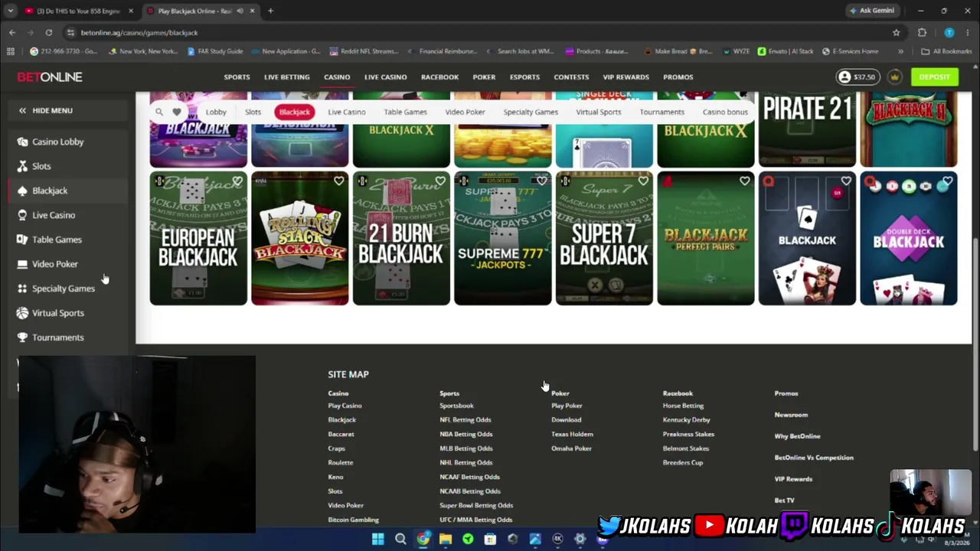Click Ask Gemini button in Chrome
The width and height of the screenshot is (980, 551).
click(872, 11)
